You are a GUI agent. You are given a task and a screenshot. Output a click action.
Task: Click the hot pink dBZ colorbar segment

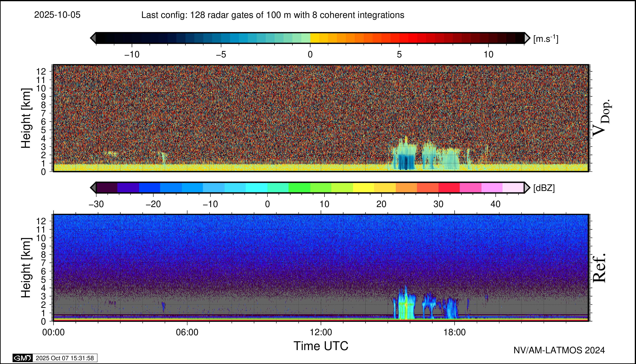click(x=470, y=188)
